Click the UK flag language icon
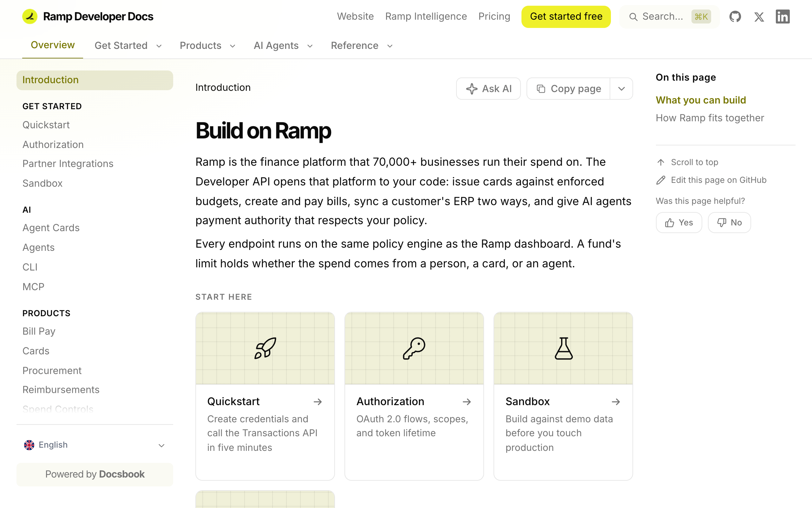 click(x=29, y=445)
